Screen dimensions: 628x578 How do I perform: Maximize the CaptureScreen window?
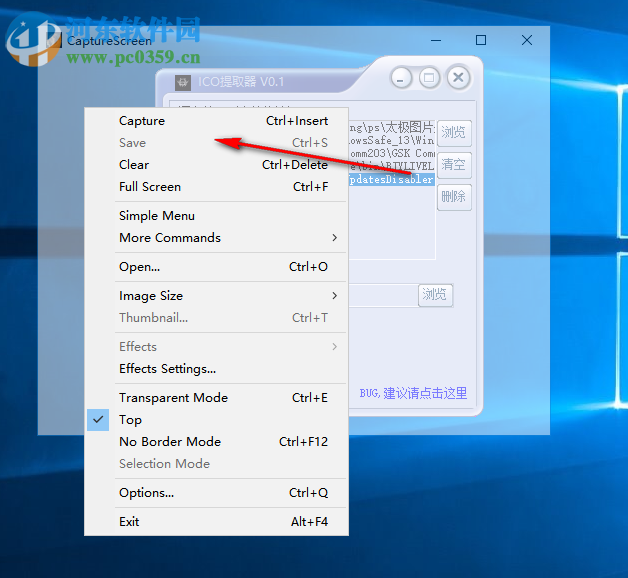(481, 40)
